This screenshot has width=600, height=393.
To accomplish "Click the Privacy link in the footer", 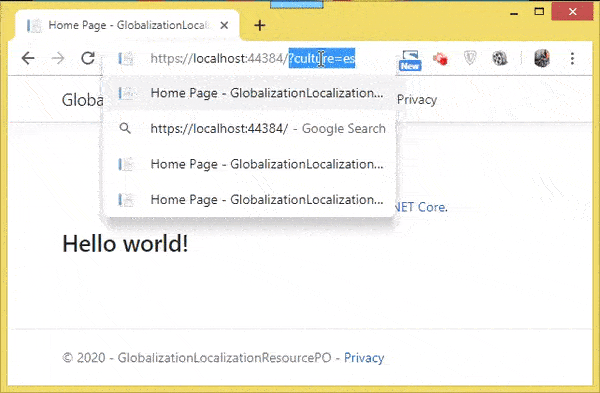I will (364, 358).
